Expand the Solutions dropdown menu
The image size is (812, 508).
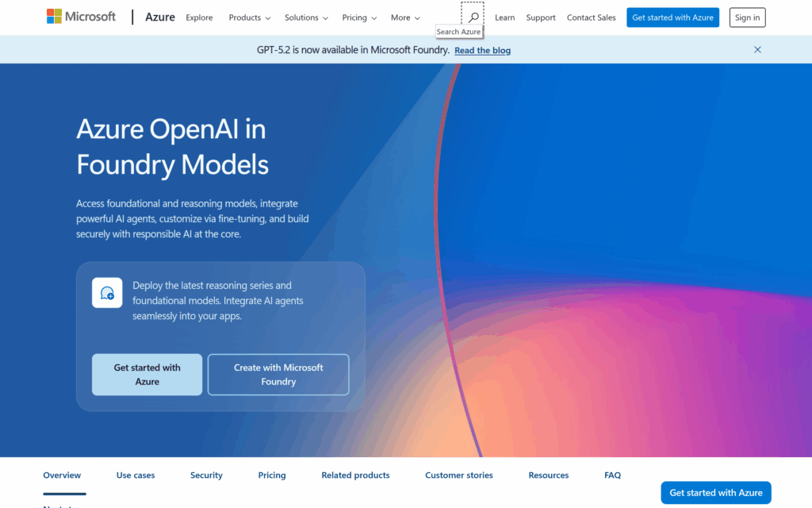click(306, 17)
